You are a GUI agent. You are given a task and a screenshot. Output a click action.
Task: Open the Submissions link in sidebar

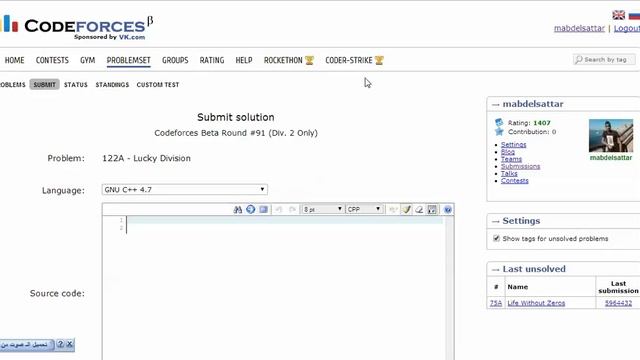(x=520, y=167)
